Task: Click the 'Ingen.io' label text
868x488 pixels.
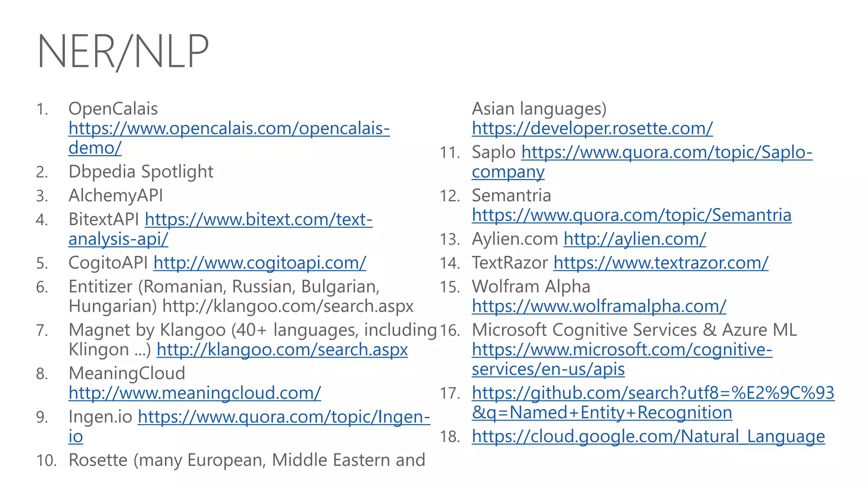Action: coord(100,417)
